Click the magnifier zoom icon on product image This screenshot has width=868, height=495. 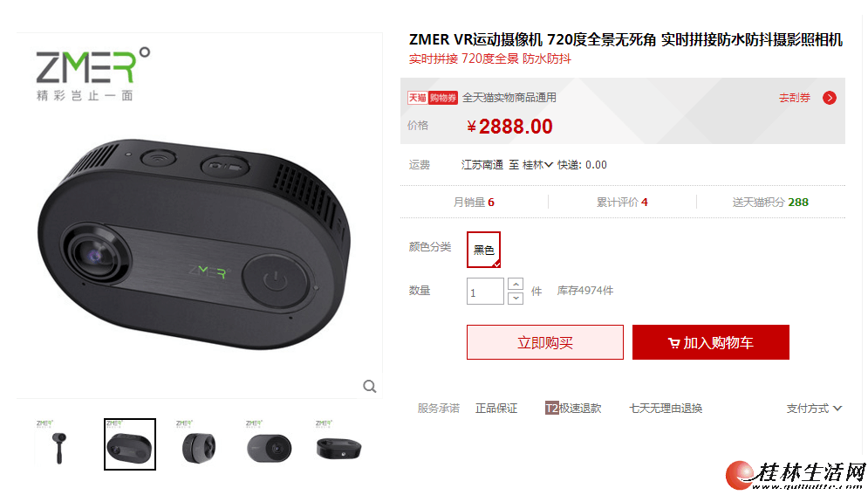(370, 387)
